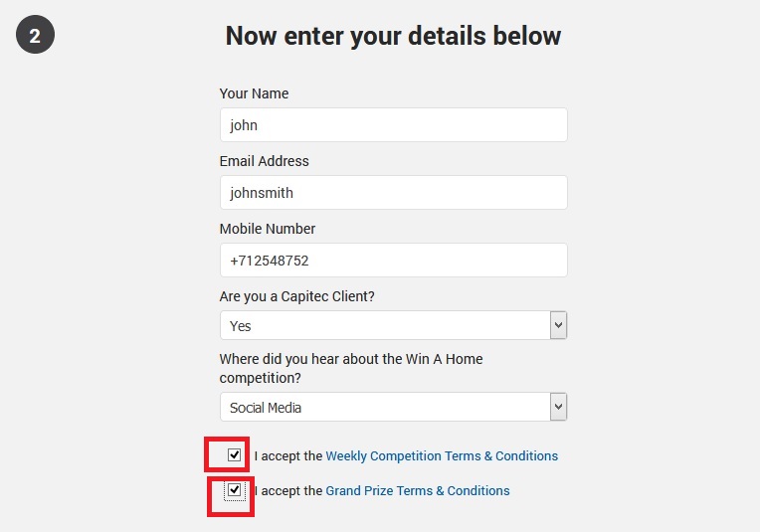Click the Mobile Number label
Screen dimensions: 760x532
click(x=267, y=229)
